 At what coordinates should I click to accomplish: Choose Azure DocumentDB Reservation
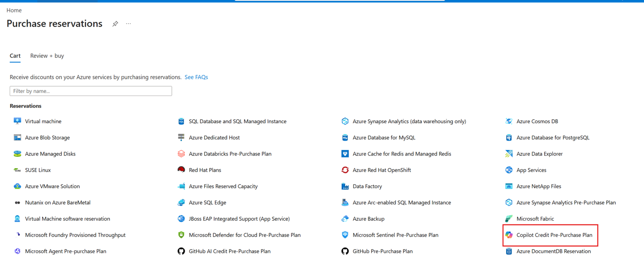553,251
